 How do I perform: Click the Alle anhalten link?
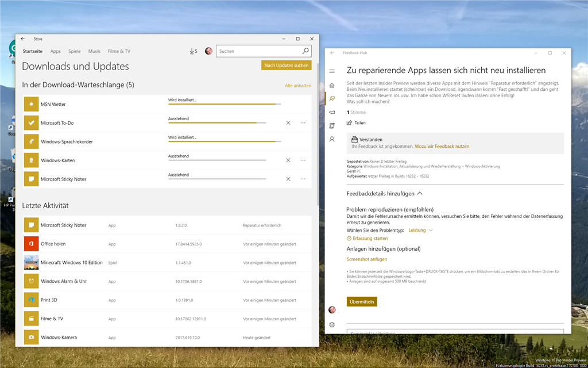point(298,86)
